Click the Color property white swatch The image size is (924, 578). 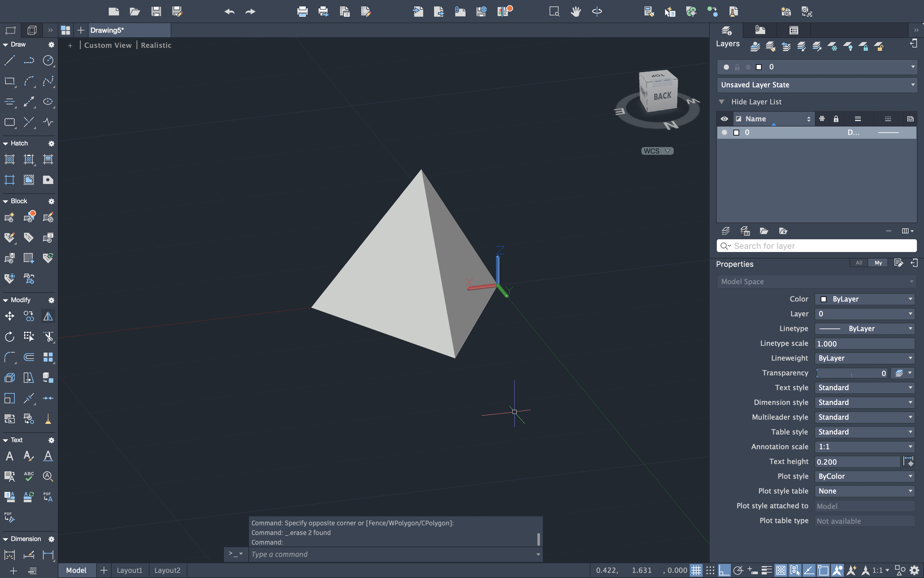824,299
